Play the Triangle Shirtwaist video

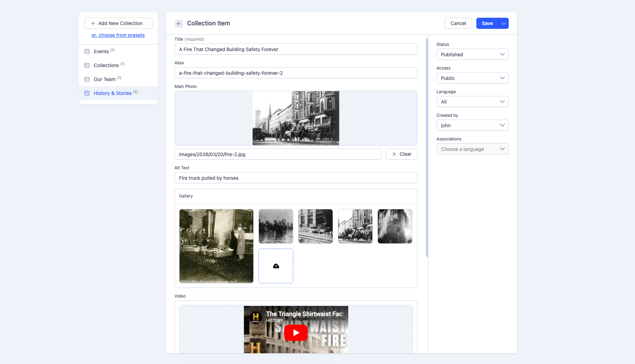coord(296,333)
